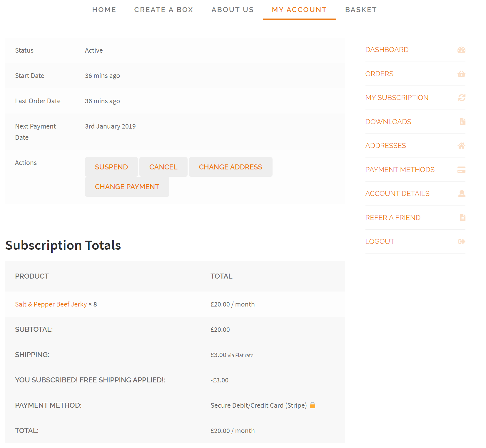This screenshot has height=448, width=486.
Task: Click the Change Address button
Action: tap(231, 167)
